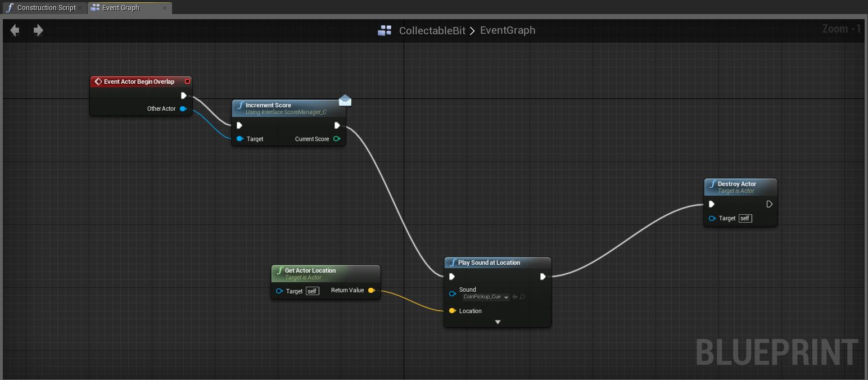Select the Get Actor Location node title
Viewport: 868px width, 380px height.
coord(310,270)
